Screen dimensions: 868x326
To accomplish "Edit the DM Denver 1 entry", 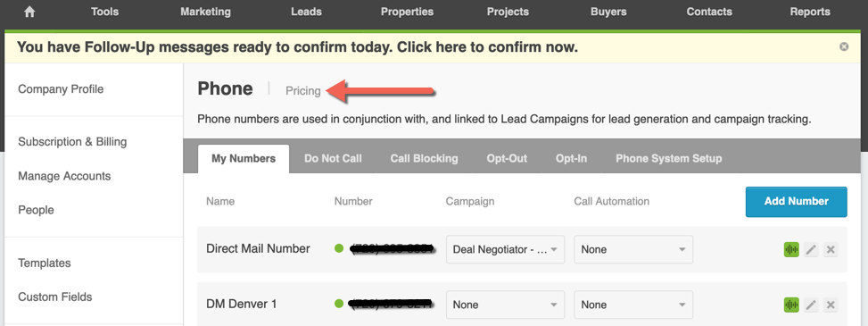I will click(x=811, y=305).
